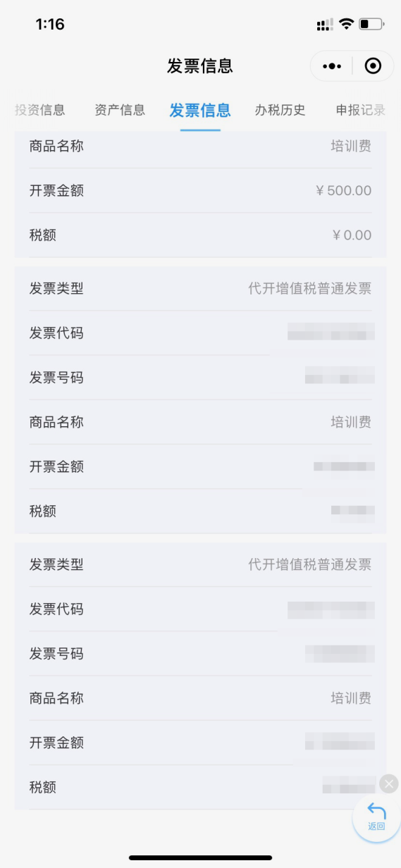Tap the 发票信息 page title
Image resolution: width=401 pixels, height=868 pixels.
coord(200,66)
